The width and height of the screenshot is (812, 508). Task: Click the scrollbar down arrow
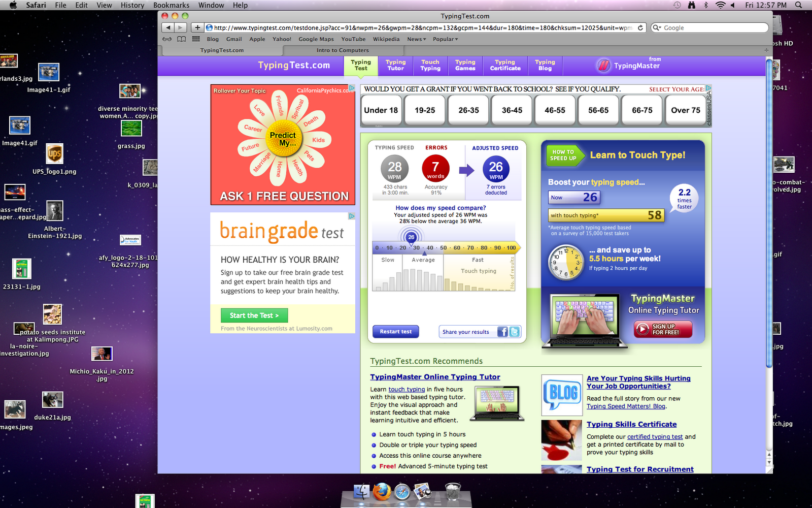pyautogui.click(x=769, y=463)
